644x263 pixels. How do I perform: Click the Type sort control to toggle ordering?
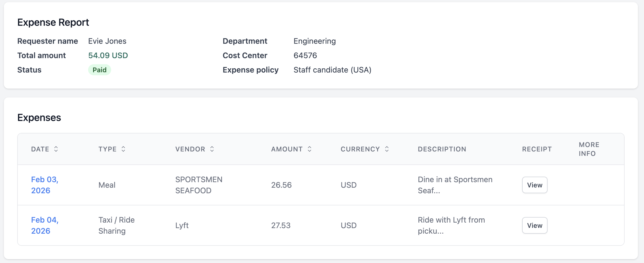tap(124, 149)
